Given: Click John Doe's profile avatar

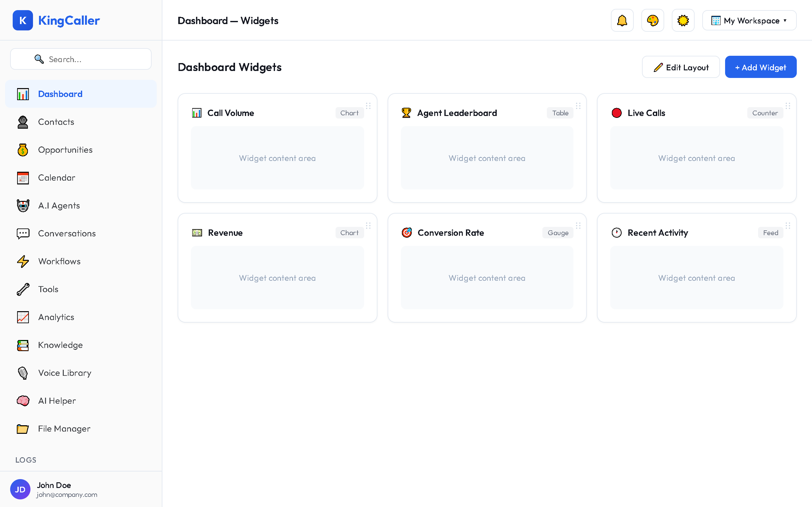Looking at the screenshot, I should [20, 490].
